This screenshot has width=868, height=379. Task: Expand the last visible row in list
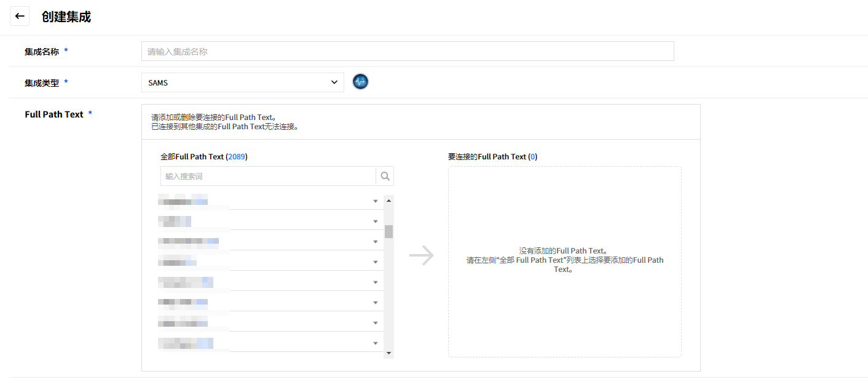tap(376, 343)
